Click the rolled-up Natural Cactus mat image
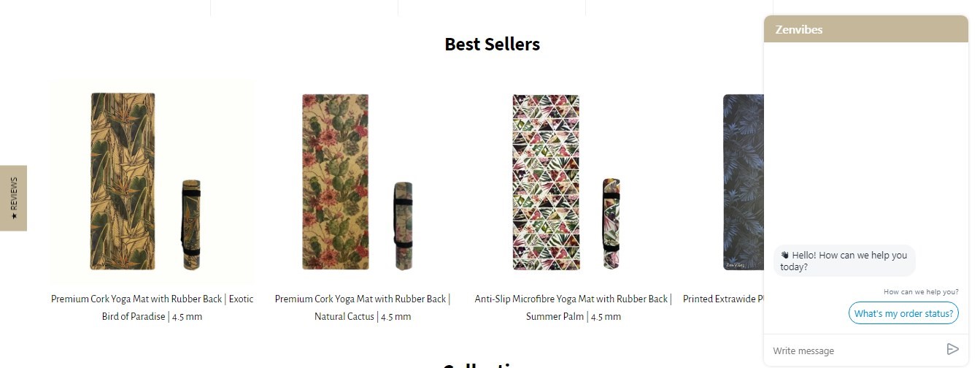 403,225
